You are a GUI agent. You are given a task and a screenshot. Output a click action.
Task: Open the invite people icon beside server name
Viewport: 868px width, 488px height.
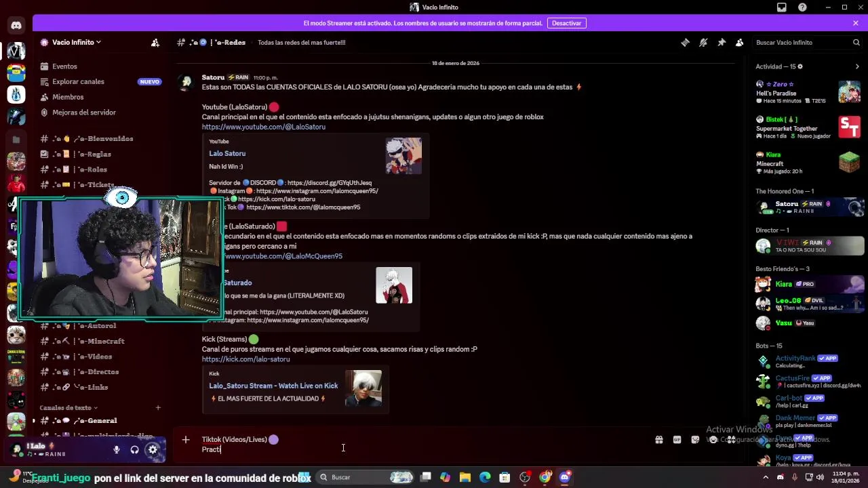pyautogui.click(x=155, y=42)
